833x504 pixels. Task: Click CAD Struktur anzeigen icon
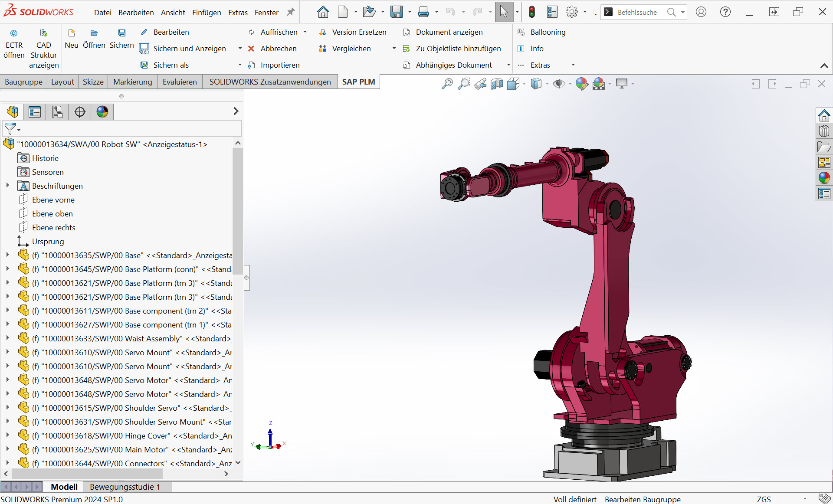[43, 33]
